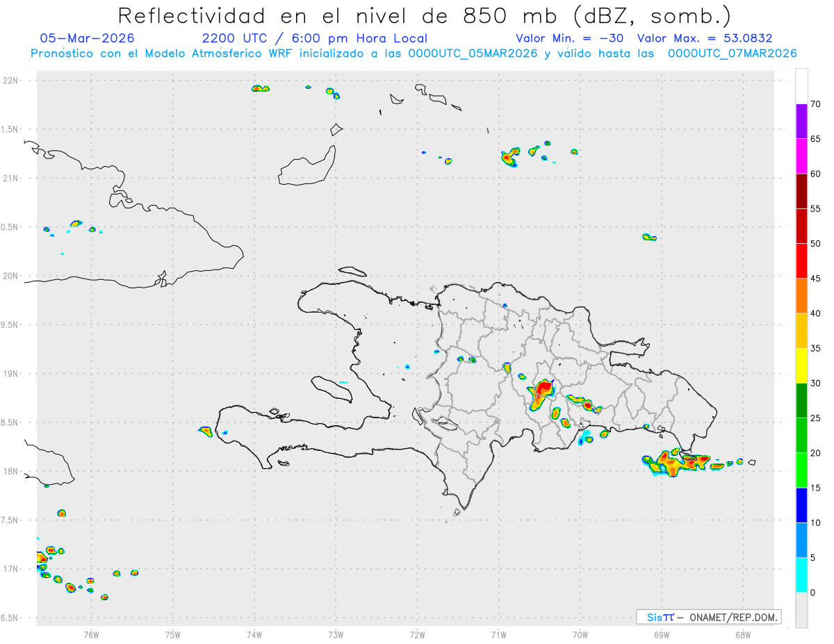Screen dimensions: 834x644
Task: Click the latitude label "17N"
Action: click(x=12, y=570)
